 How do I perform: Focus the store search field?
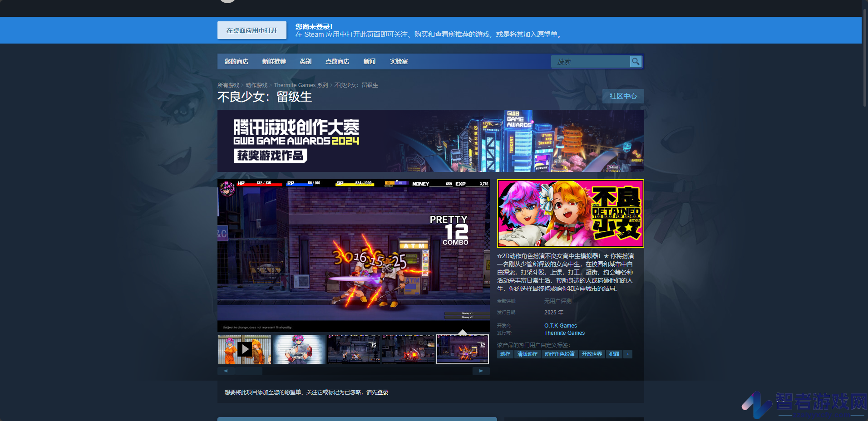[x=590, y=62]
